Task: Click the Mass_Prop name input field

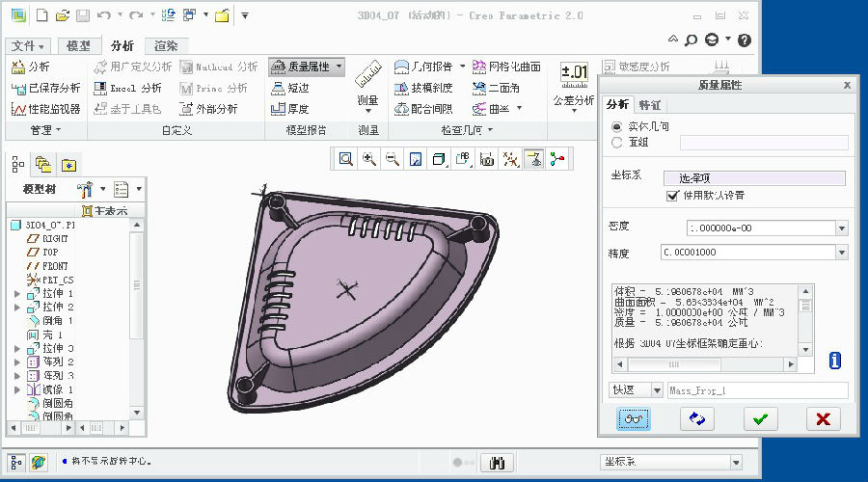Action: click(x=757, y=390)
